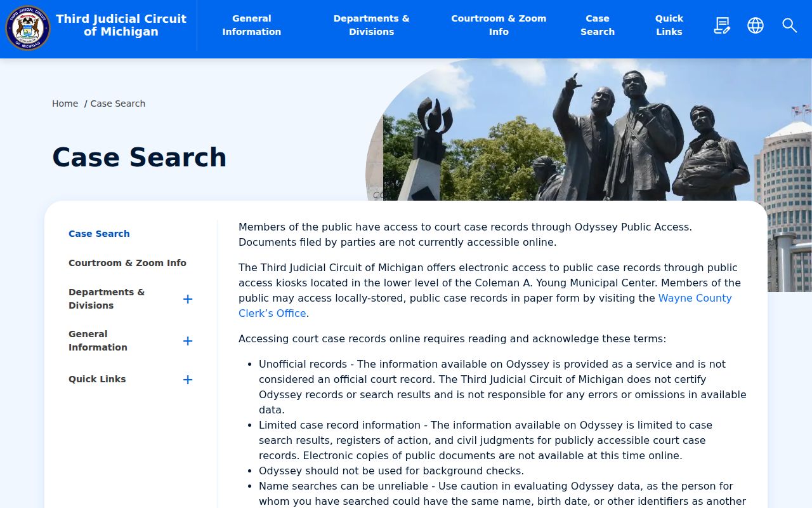The image size is (812, 508).
Task: Expand Departments & Divisions in sidebar
Action: (188, 299)
